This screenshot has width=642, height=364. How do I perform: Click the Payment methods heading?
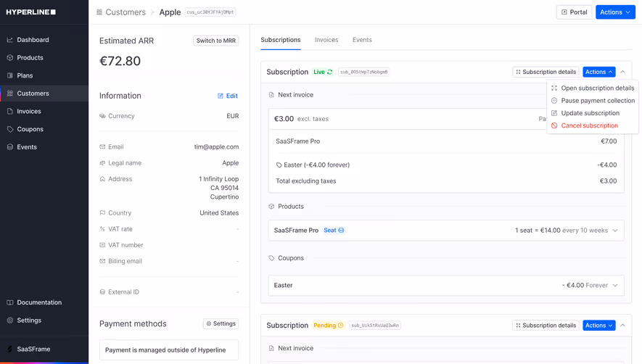(x=133, y=324)
